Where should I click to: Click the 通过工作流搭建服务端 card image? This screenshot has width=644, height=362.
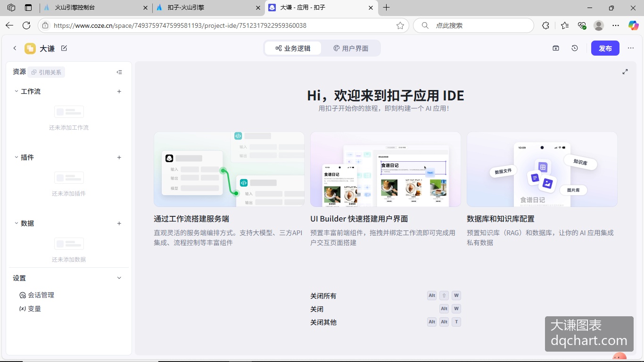[x=229, y=169]
